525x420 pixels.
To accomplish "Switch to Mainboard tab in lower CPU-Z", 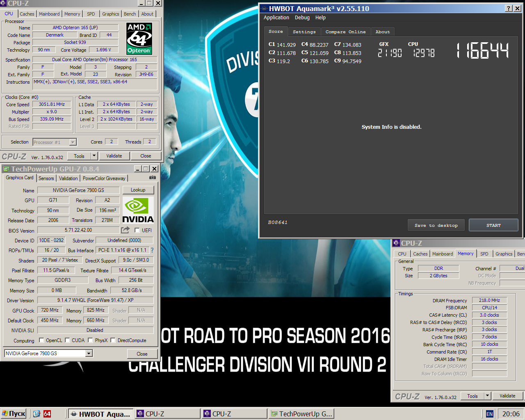I will coord(443,254).
